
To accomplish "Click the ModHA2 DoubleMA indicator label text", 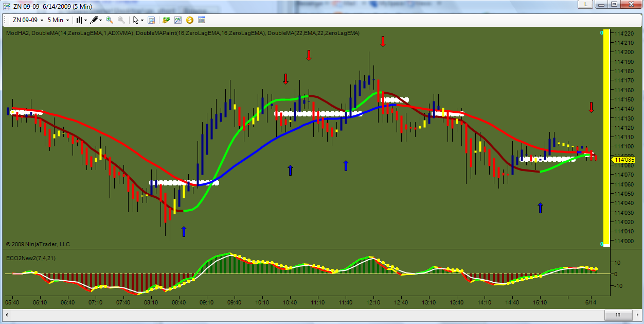I will tap(183, 33).
